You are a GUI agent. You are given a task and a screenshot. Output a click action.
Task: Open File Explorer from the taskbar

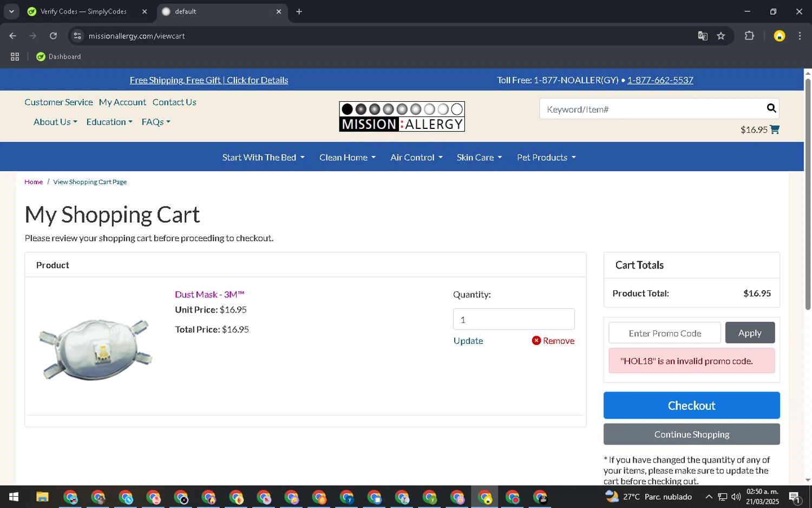[x=42, y=497]
